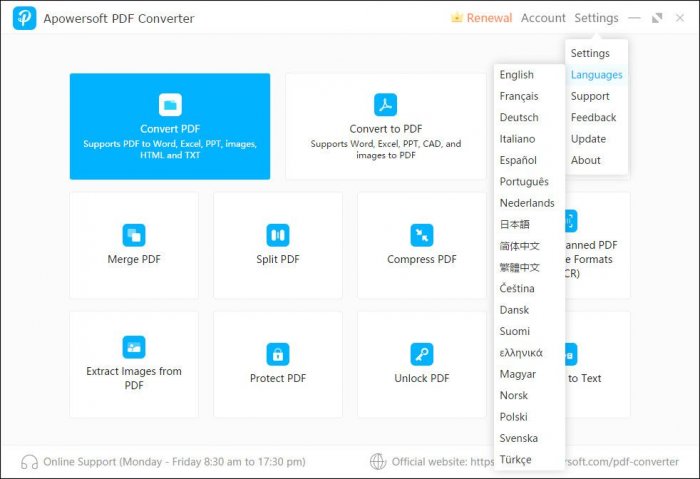Click the Split PDF label

point(278,259)
